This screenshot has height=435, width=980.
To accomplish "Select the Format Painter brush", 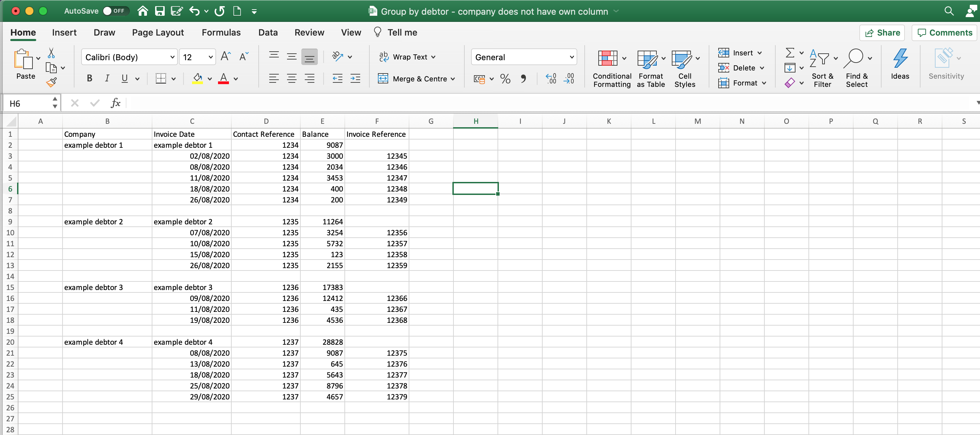I will click(51, 82).
